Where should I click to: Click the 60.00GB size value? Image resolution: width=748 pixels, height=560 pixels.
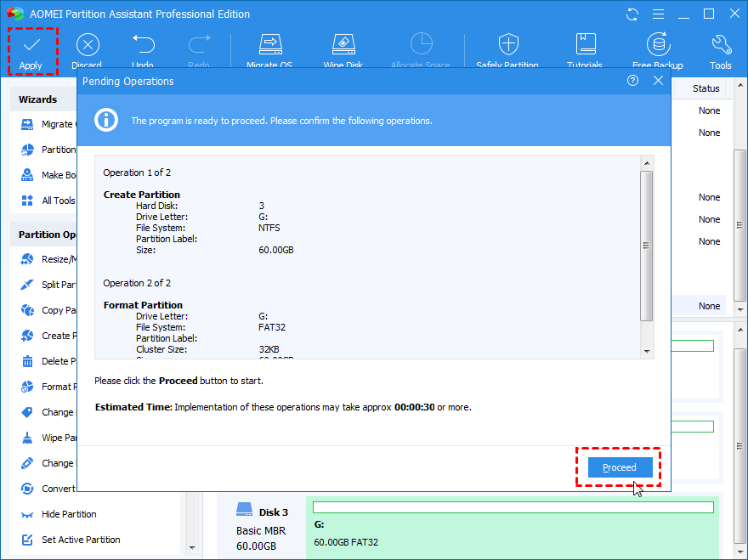coord(276,250)
